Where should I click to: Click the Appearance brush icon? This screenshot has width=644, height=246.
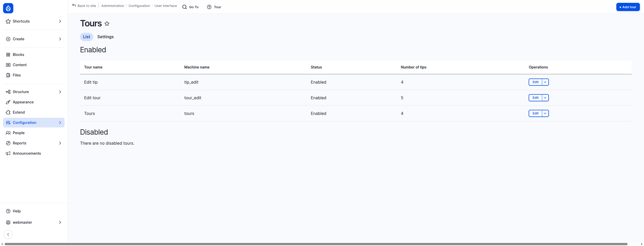coord(8,102)
